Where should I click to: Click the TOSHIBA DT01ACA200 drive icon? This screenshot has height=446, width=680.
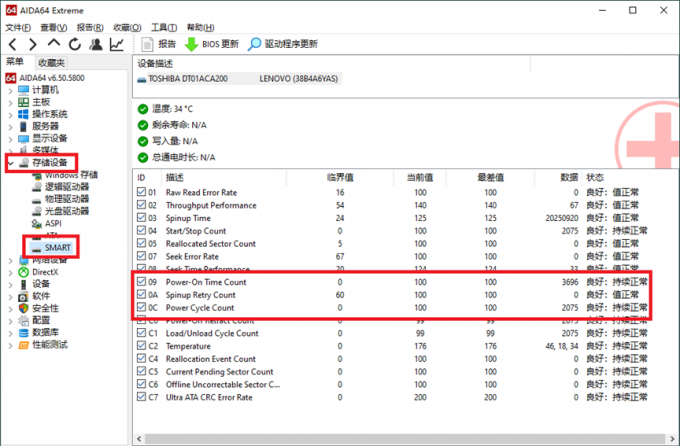click(142, 79)
